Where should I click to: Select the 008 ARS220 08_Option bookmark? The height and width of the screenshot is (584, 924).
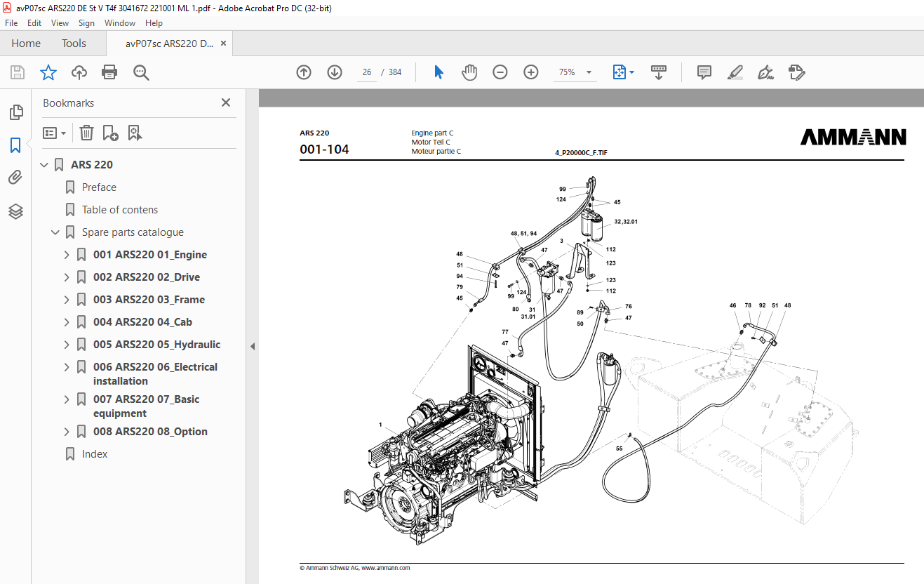pyautogui.click(x=150, y=432)
